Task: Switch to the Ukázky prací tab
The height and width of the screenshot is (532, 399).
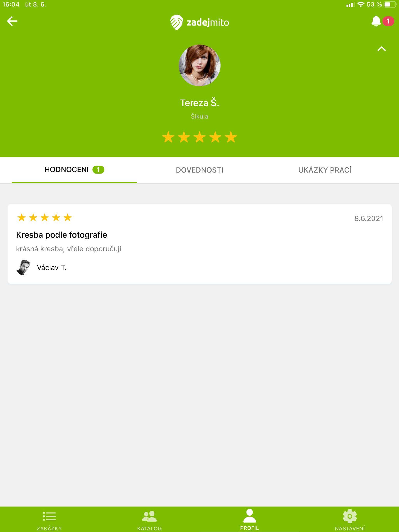Action: click(x=325, y=170)
